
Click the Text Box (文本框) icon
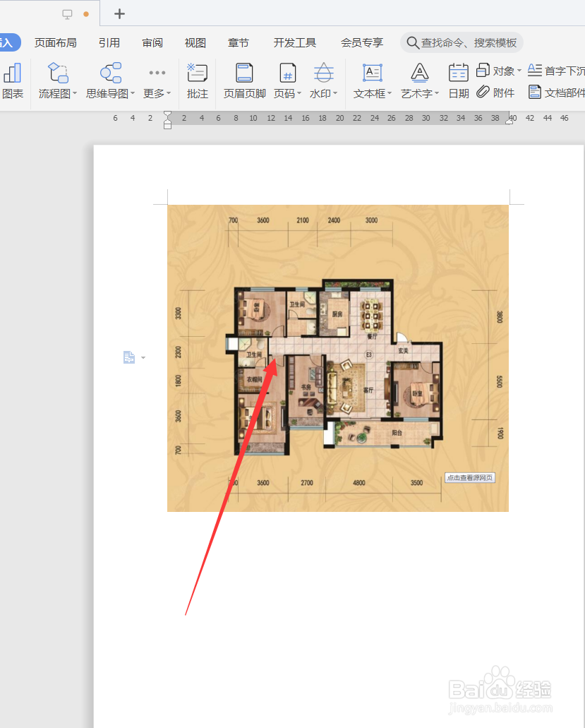[373, 73]
